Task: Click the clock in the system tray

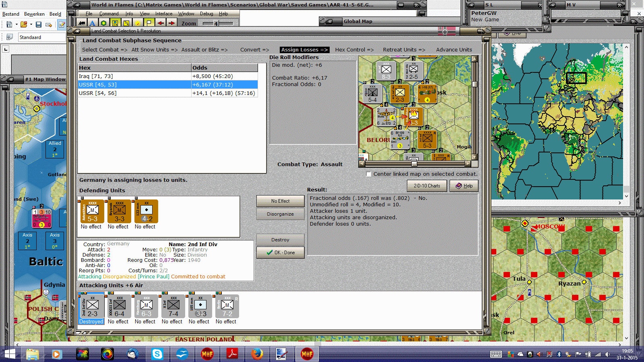Action: [x=627, y=354]
